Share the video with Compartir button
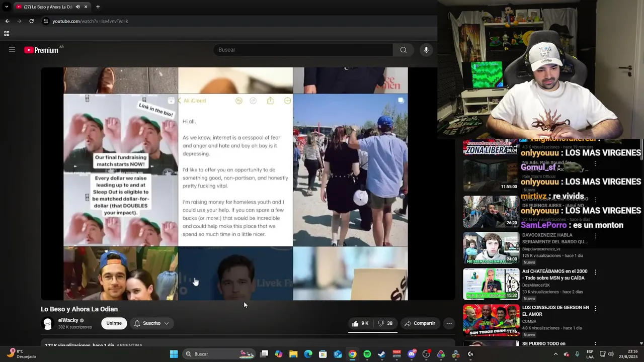This screenshot has height=362, width=644. [420, 323]
